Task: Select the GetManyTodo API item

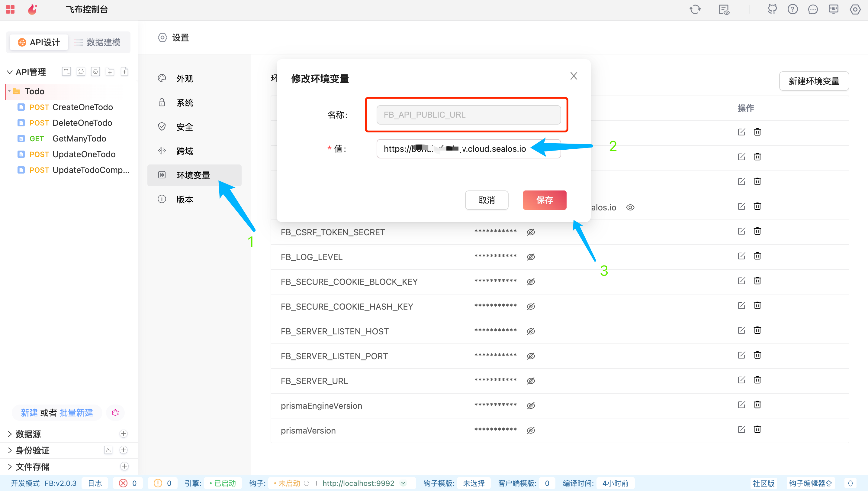Action: 79,138
